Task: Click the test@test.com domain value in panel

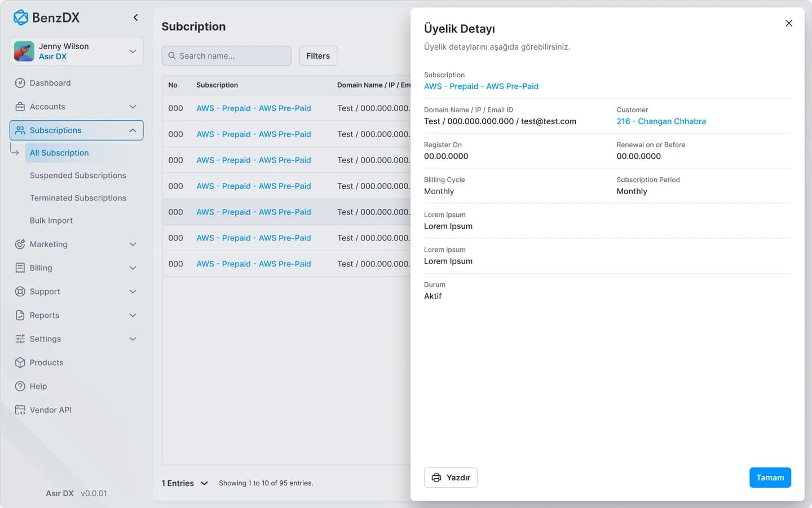Action: coord(549,121)
